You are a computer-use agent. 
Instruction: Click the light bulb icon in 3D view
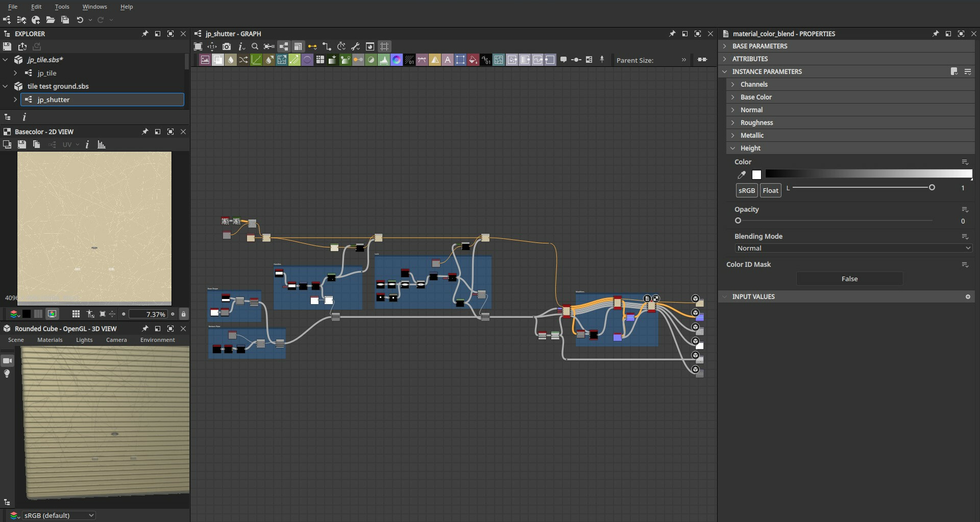7,374
